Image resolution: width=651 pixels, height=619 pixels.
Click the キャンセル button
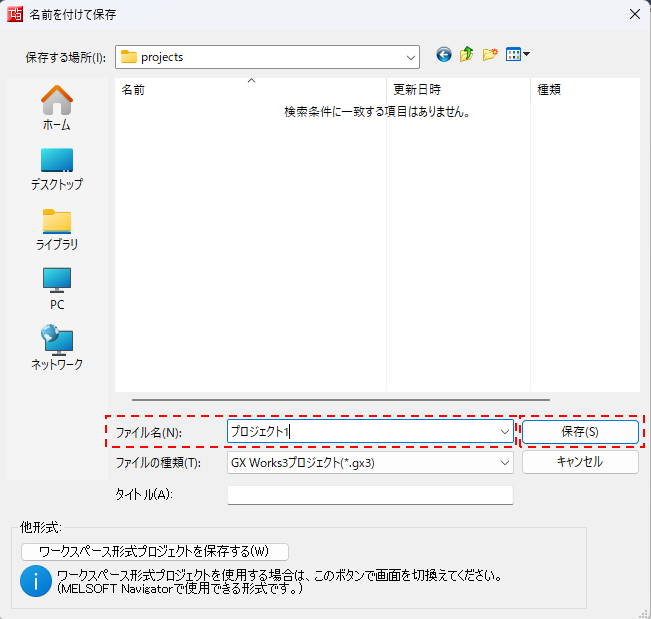click(x=580, y=462)
